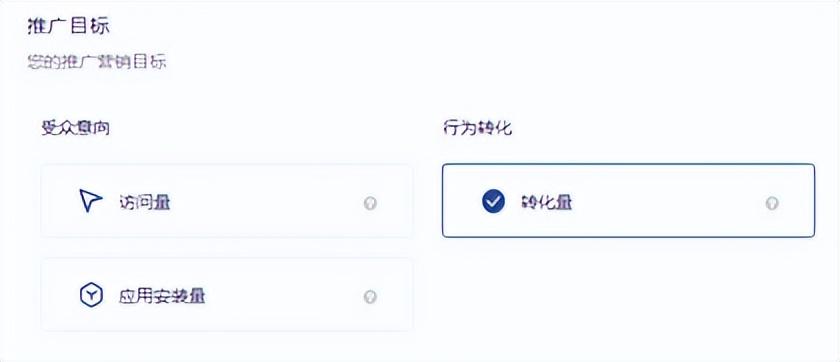The width and height of the screenshot is (840, 362).
Task: Select the 访问量 option label
Action: 145,203
